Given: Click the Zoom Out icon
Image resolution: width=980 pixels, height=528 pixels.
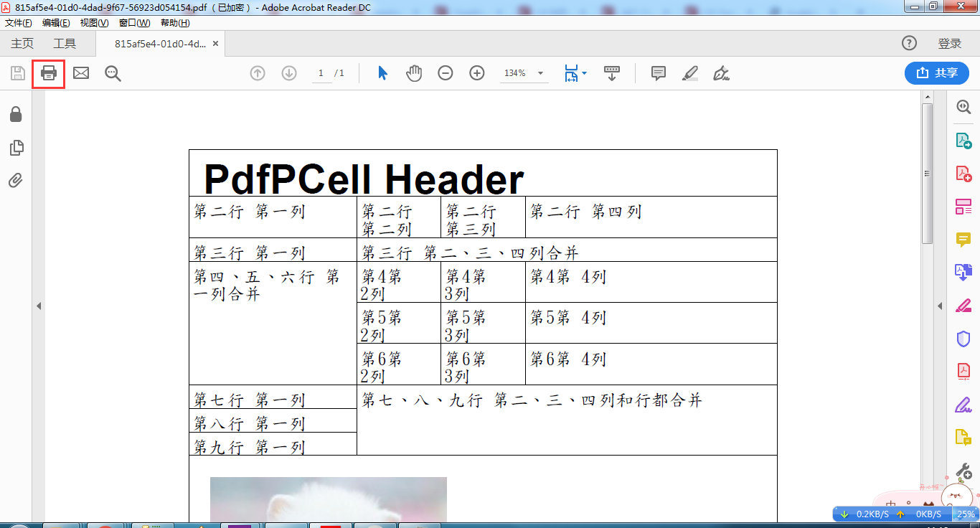Looking at the screenshot, I should (x=446, y=72).
